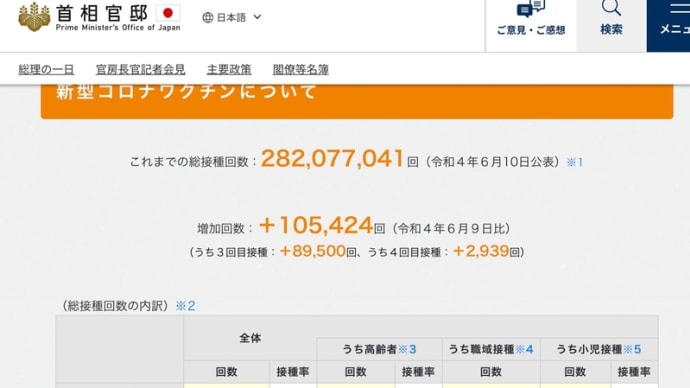This screenshot has height=388, width=690.
Task: Click the total count 282,077,041
Action: (x=332, y=158)
